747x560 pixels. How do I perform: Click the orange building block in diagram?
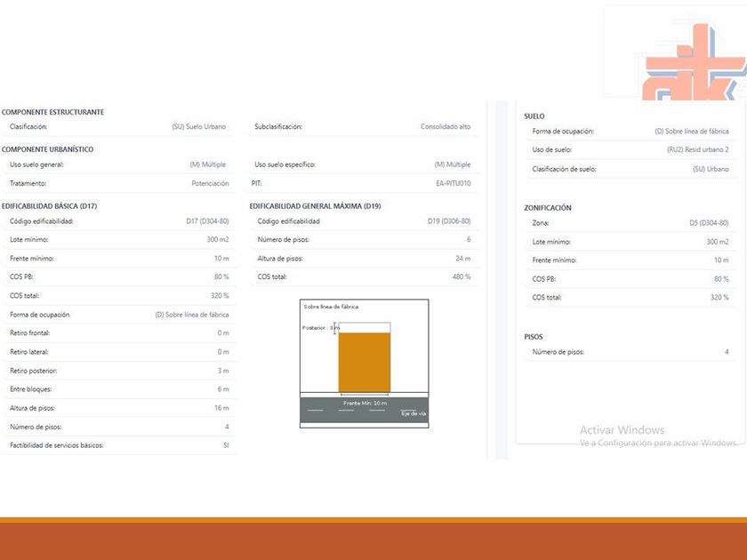[x=365, y=363]
